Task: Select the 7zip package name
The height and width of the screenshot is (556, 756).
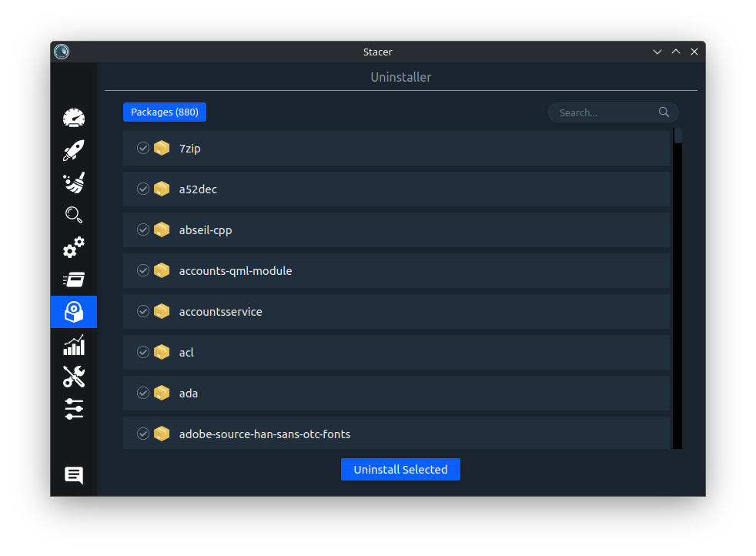Action: [x=189, y=149]
